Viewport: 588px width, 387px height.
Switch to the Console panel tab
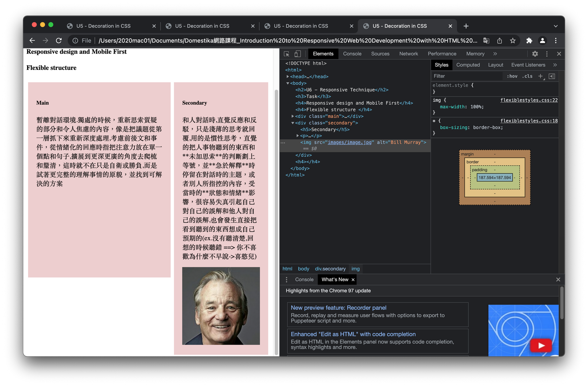point(352,54)
